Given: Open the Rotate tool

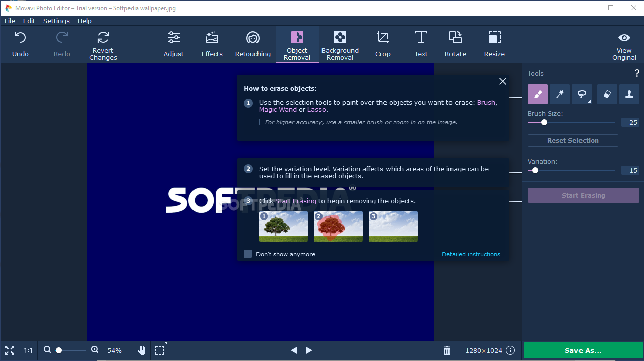Looking at the screenshot, I should pos(456,44).
